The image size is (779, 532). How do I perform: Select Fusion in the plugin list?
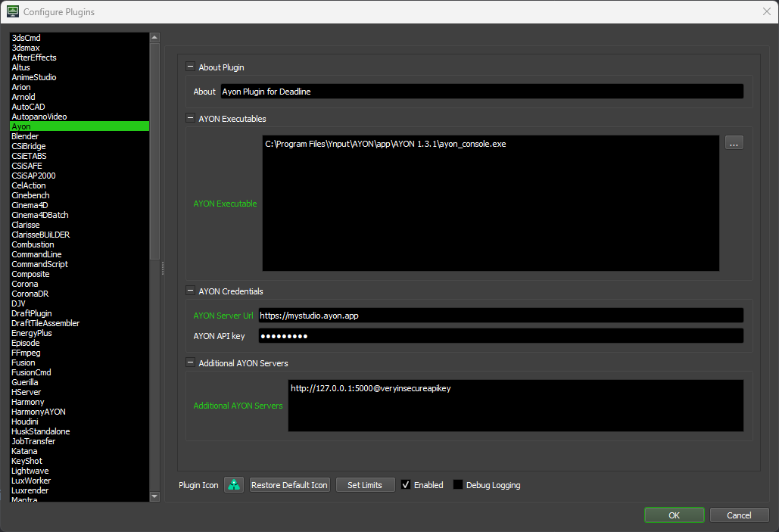(79, 362)
